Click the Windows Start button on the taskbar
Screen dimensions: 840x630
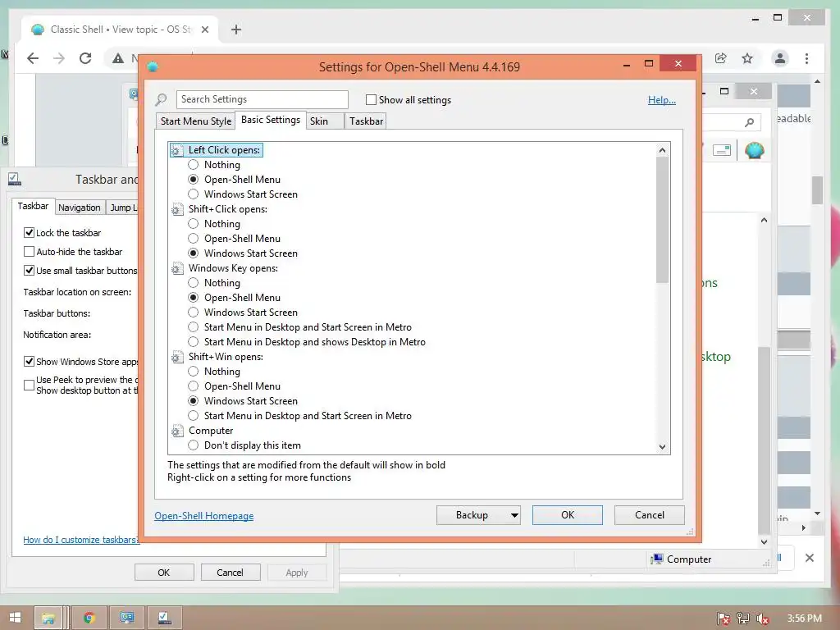(15, 618)
